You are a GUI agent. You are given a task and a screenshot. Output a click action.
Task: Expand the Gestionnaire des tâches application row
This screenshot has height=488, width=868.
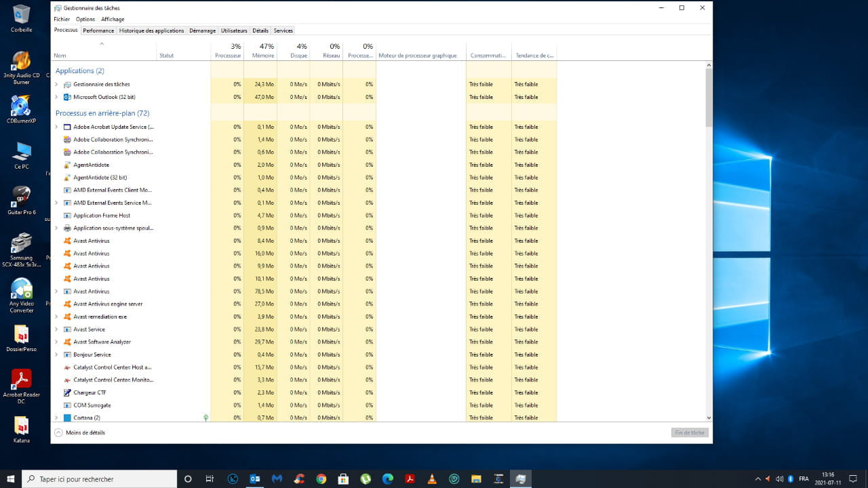(x=56, y=84)
